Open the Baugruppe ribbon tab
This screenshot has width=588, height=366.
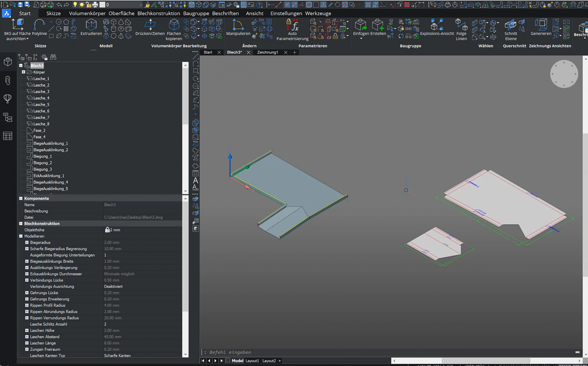[x=196, y=13]
